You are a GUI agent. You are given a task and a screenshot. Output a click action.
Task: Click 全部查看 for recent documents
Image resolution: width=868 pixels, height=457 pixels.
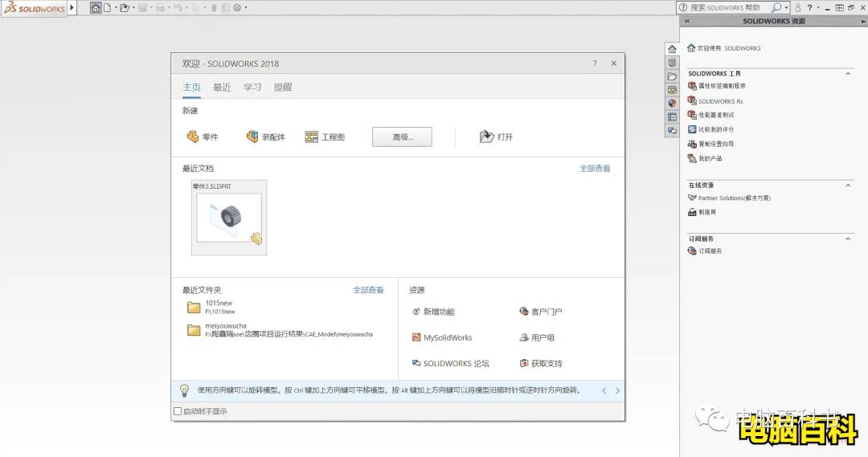pyautogui.click(x=595, y=168)
